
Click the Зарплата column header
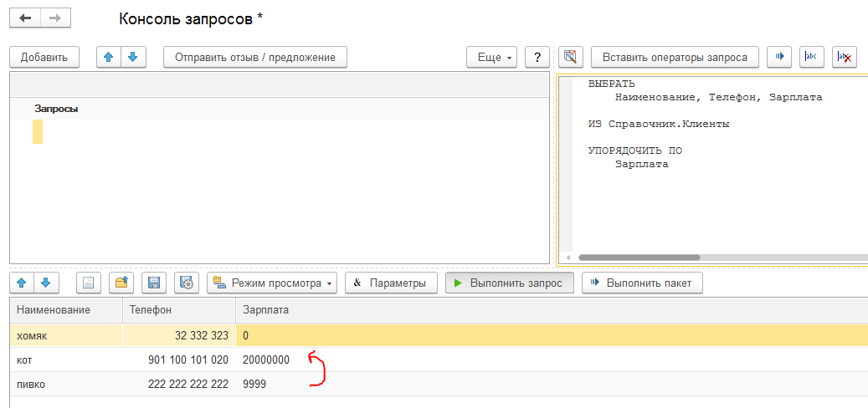552,311
